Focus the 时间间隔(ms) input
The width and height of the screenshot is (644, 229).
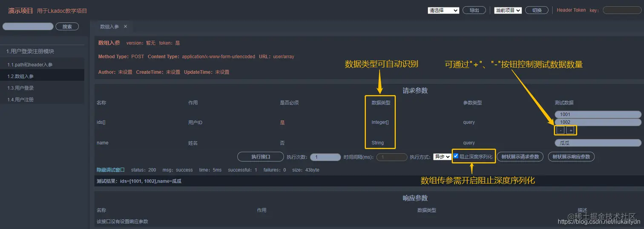(x=392, y=157)
